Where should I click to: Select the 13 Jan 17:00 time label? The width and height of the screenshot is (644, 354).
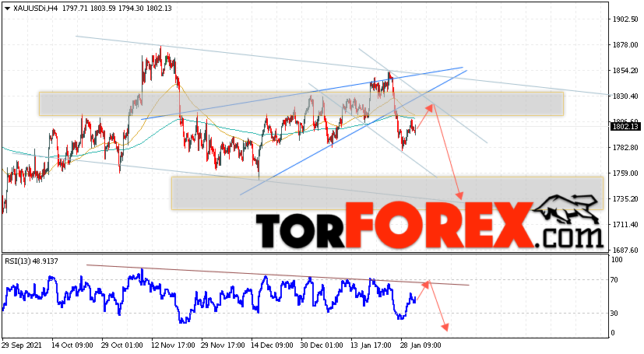pos(371,345)
